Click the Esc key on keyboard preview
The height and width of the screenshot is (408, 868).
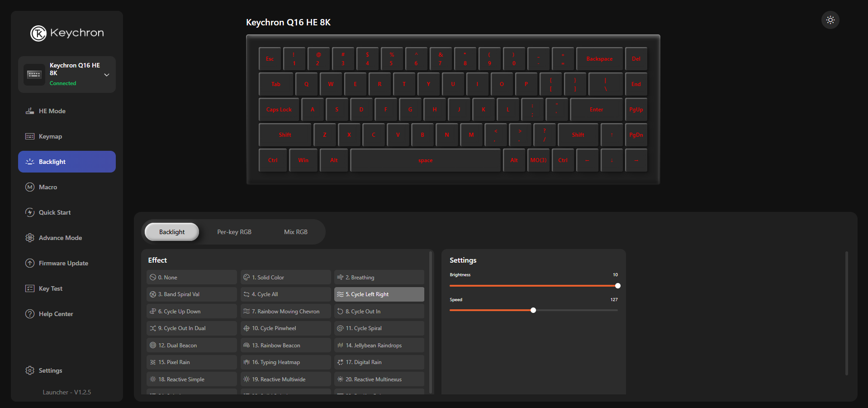[270, 59]
